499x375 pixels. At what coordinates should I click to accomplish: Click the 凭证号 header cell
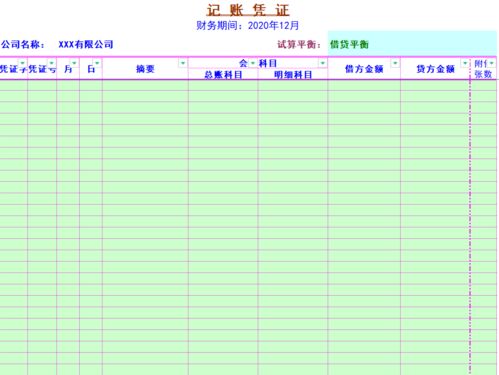tap(42, 69)
